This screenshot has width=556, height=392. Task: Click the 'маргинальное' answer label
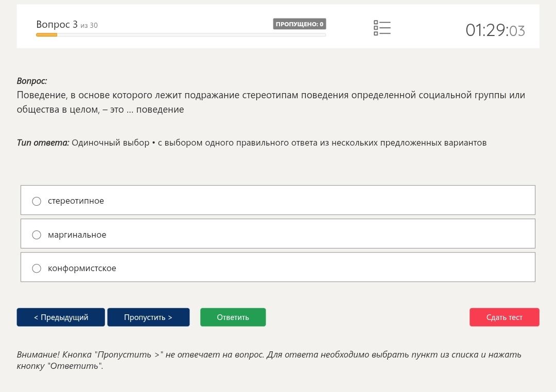click(x=77, y=235)
